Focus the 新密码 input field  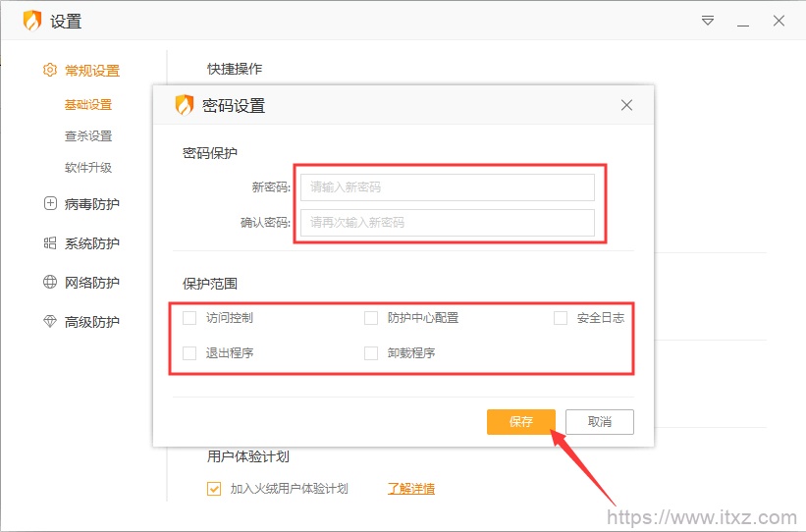[x=448, y=187]
